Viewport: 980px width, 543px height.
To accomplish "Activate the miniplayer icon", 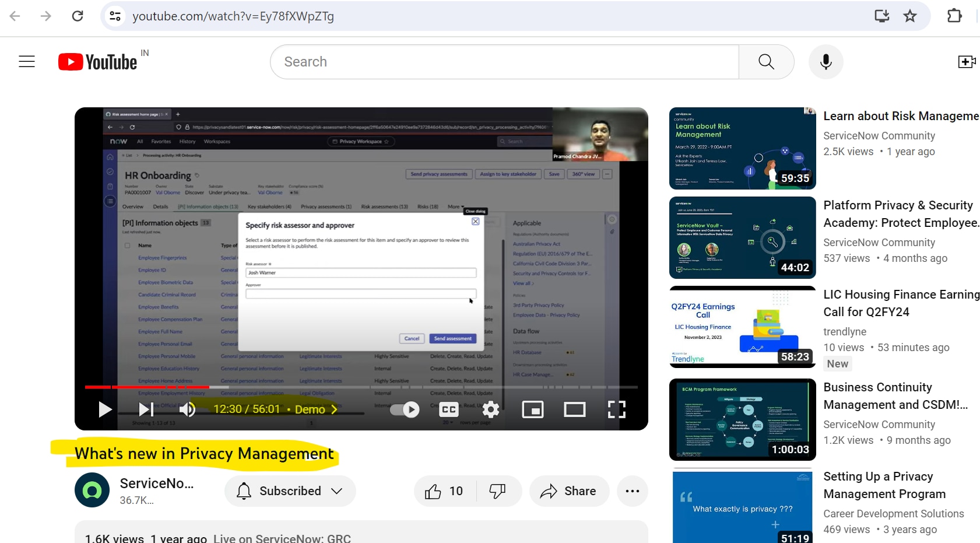I will 532,409.
